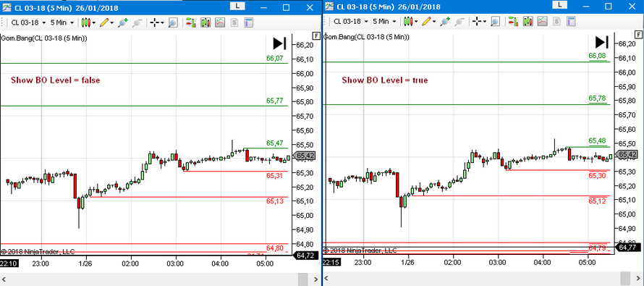Click the 65,47 green level label in left chart
This screenshot has width=644, height=286.
[274, 143]
